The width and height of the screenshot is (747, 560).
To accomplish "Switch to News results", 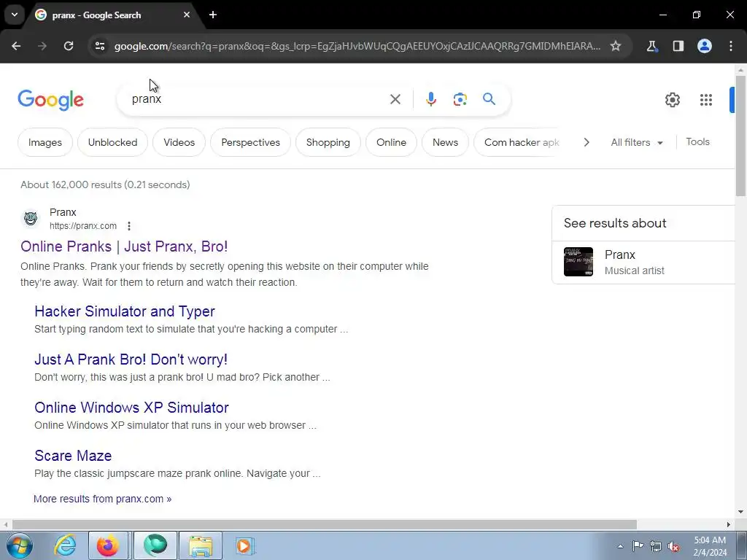I will coord(445,142).
